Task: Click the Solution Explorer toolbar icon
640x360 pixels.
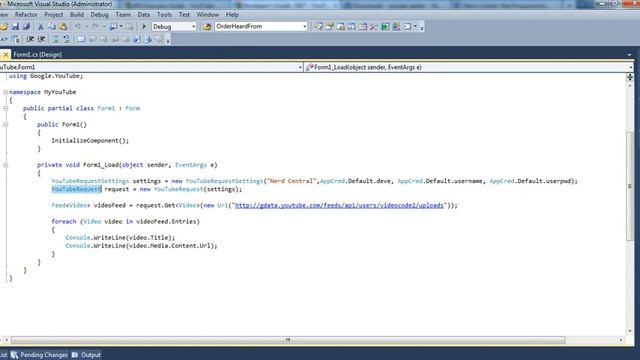Action: pyautogui.click(x=318, y=27)
